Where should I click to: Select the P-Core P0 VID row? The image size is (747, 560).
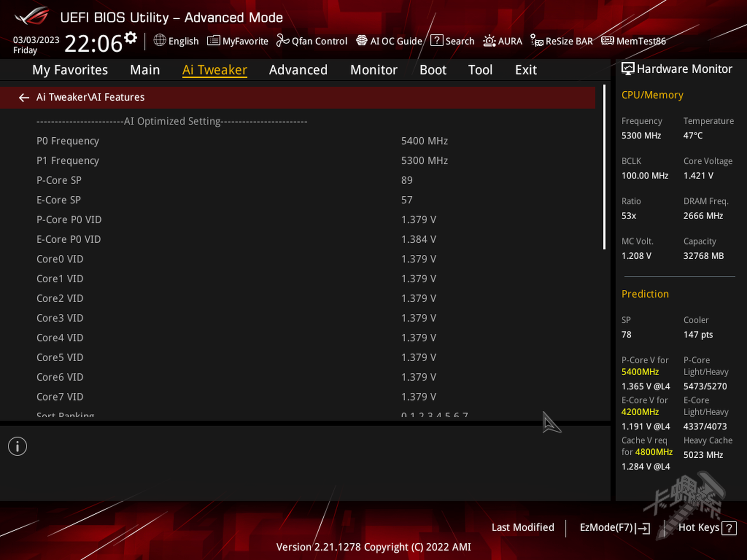tap(298, 220)
